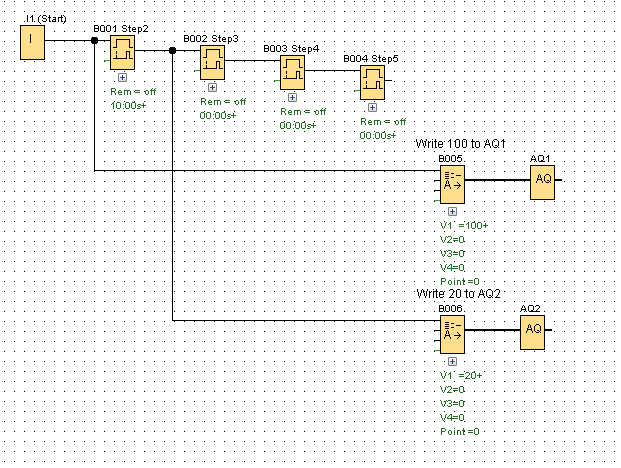621x468 pixels.
Task: Click 'Rem = off' under B004
Action: 383,122
